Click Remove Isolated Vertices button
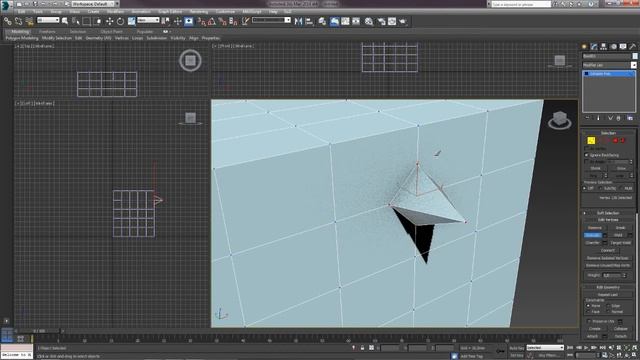Viewport: 640px width, 360px height. pos(608,258)
